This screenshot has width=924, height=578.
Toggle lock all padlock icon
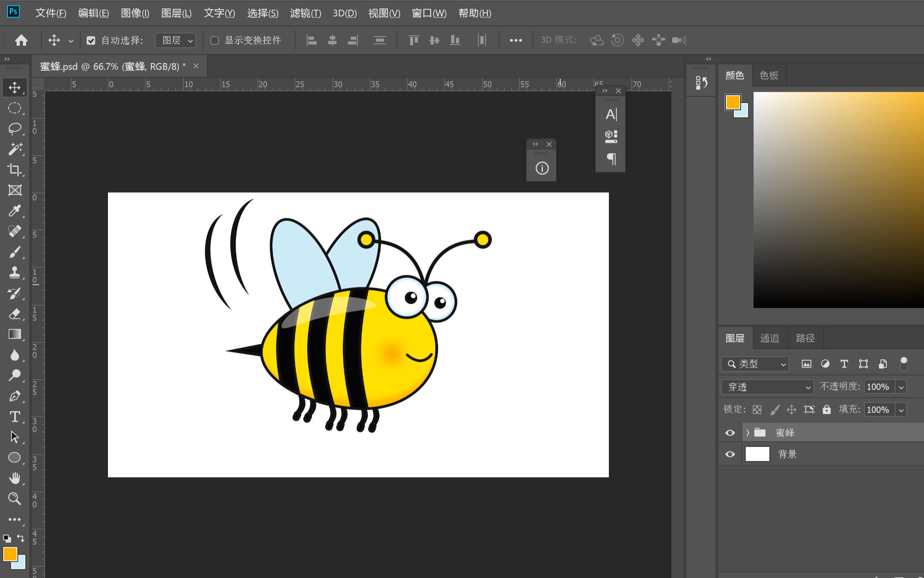pos(827,409)
